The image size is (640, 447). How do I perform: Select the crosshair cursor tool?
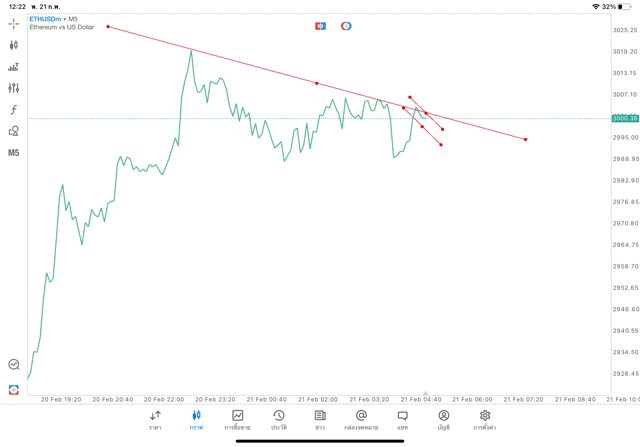(14, 23)
